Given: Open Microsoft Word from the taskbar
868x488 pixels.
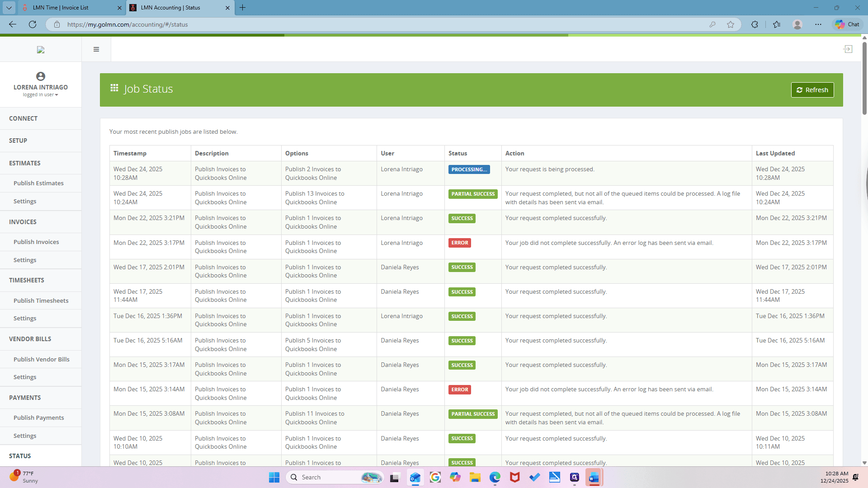Looking at the screenshot, I should click(594, 477).
